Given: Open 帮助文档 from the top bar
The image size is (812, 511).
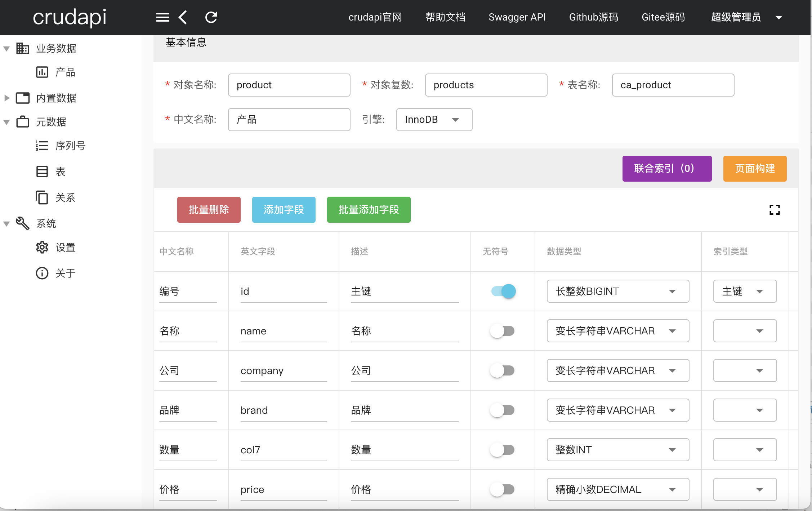Looking at the screenshot, I should [x=445, y=17].
